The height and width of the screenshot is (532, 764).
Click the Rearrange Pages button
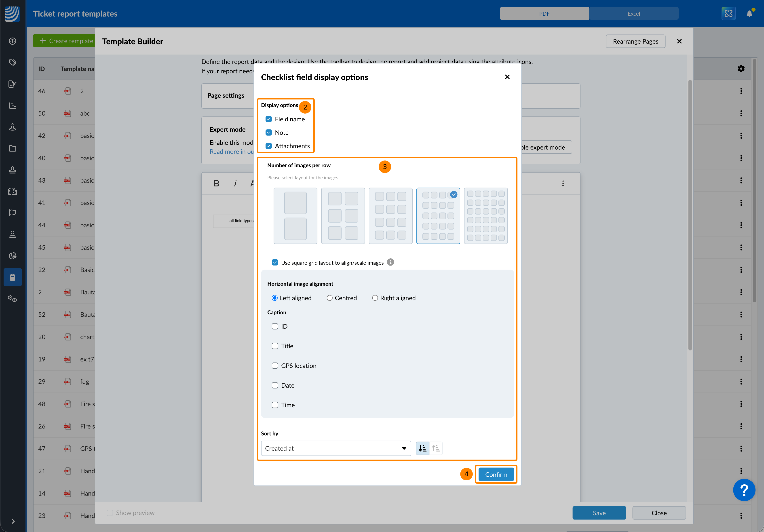[x=635, y=41]
